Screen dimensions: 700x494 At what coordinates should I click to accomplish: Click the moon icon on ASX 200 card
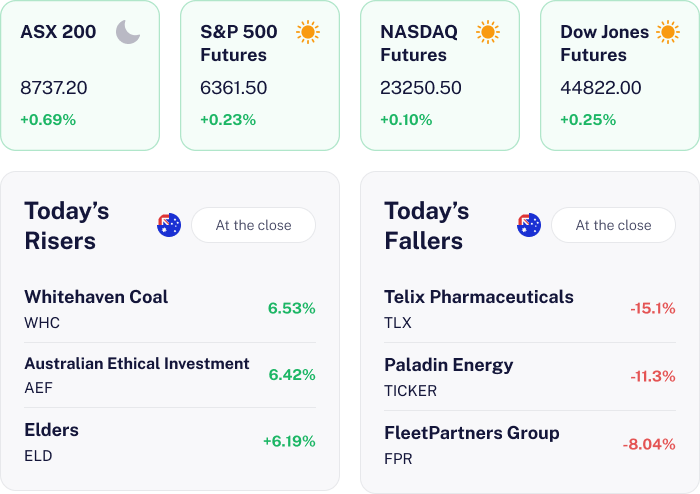tap(128, 32)
